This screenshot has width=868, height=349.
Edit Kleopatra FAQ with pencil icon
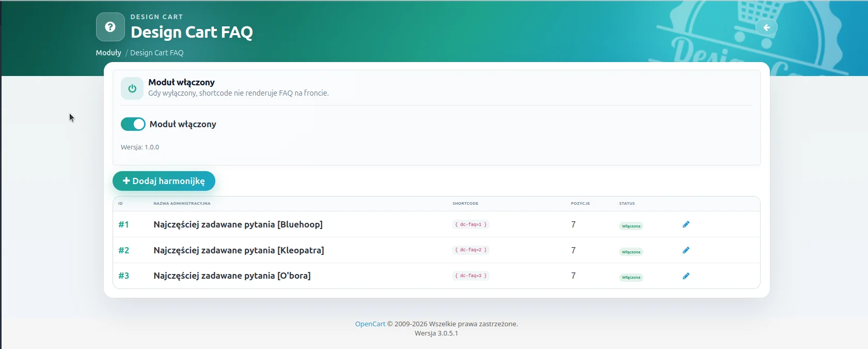[x=686, y=250]
